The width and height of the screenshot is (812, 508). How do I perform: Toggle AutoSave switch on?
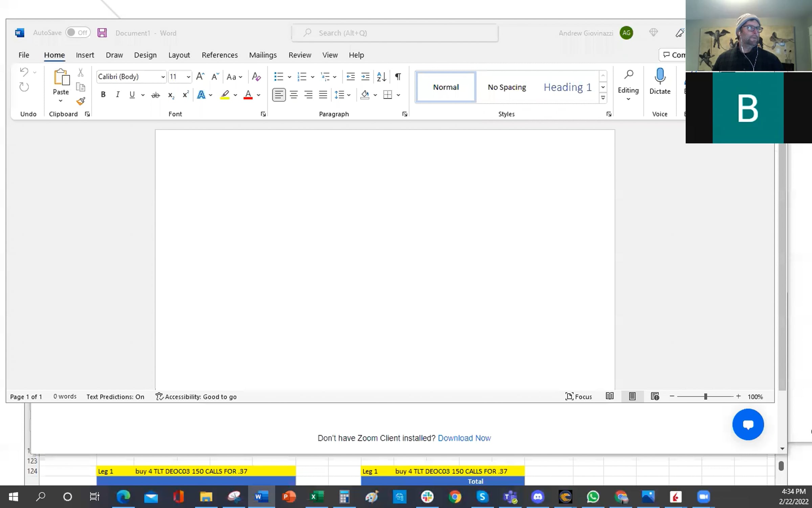point(78,33)
